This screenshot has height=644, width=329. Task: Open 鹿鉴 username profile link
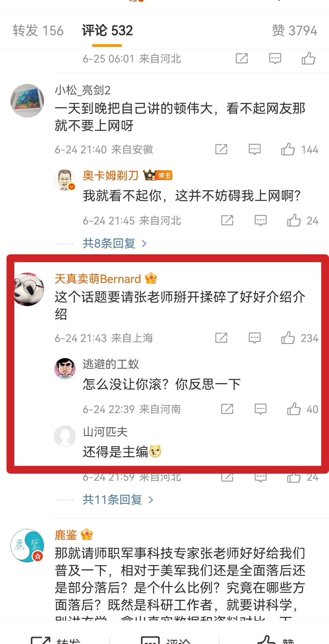(x=66, y=535)
